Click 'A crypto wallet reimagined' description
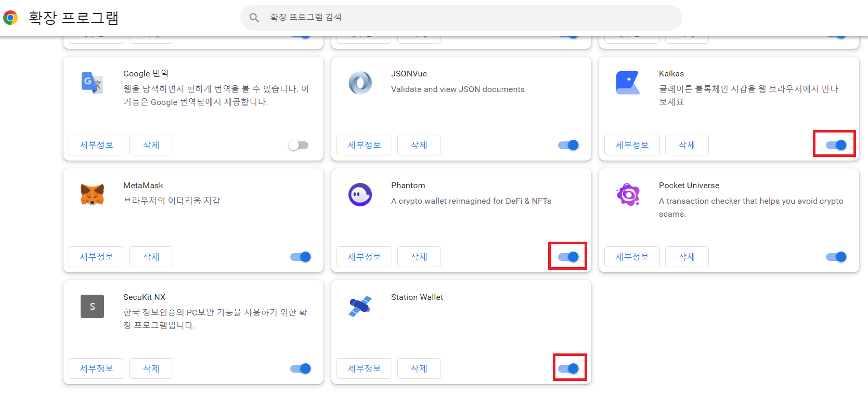 point(471,201)
